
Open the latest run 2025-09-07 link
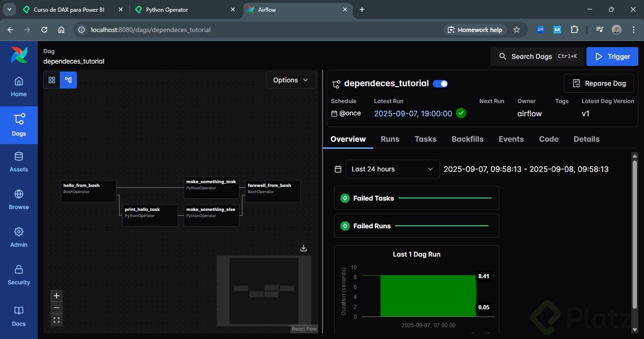pos(413,113)
